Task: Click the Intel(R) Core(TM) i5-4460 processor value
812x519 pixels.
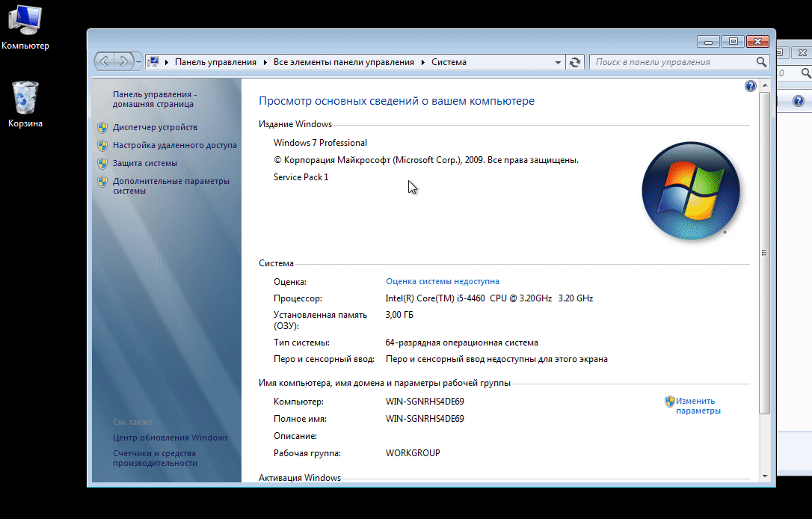Action: coord(489,298)
